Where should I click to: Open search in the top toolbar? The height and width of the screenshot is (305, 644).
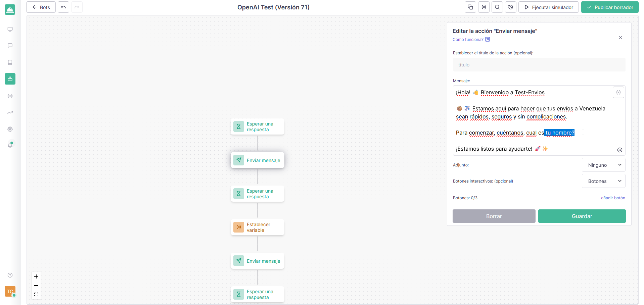point(497,7)
